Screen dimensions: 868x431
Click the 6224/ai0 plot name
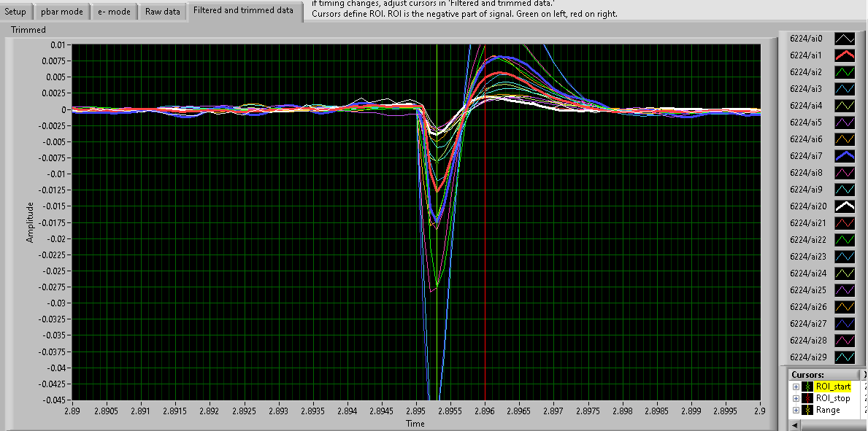point(807,39)
